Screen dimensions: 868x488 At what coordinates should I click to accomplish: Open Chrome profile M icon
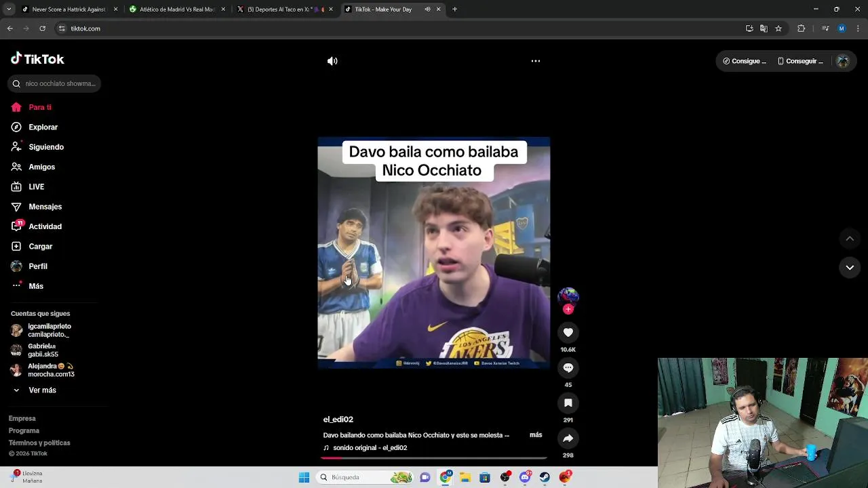click(x=842, y=28)
